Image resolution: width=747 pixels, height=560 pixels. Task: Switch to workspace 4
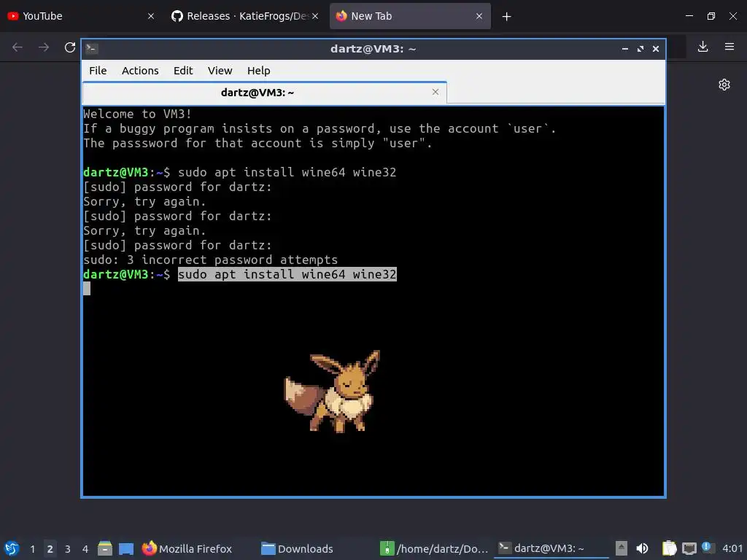[x=85, y=549]
